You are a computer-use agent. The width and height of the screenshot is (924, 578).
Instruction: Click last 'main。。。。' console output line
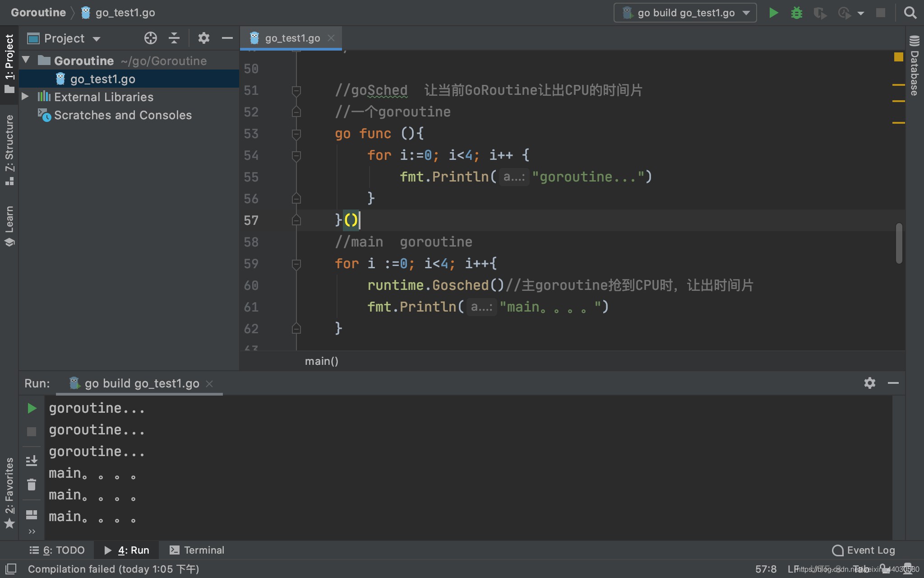point(92,517)
